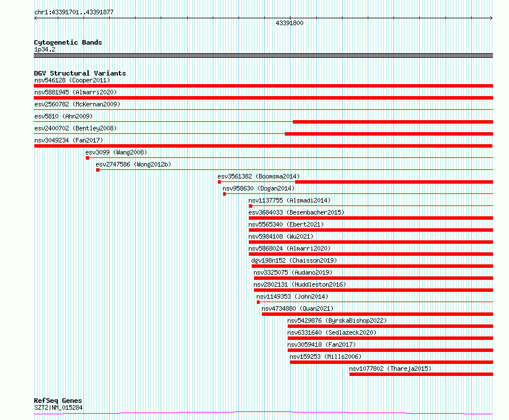Open esv2560782 (McKernan2009) variant entry
The width and height of the screenshot is (509, 420).
77,104
